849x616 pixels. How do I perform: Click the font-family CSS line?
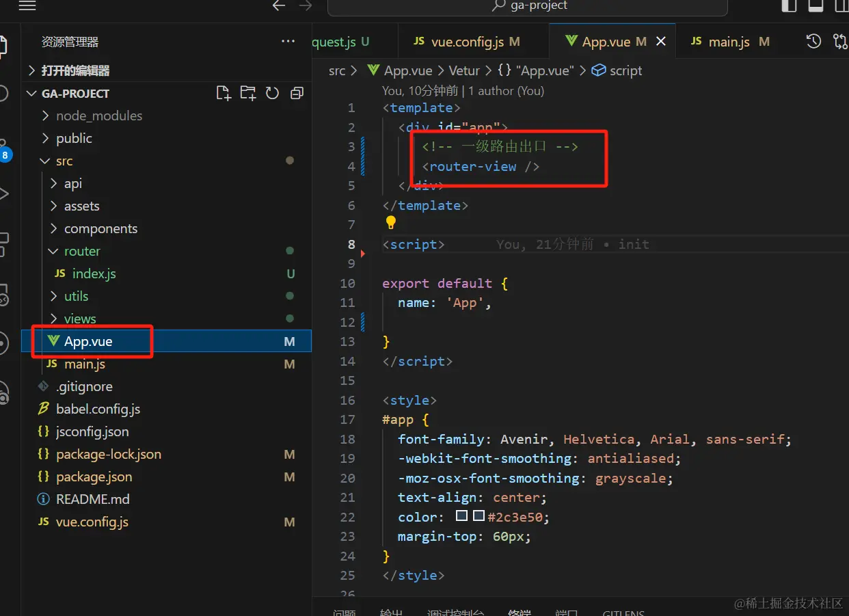(x=595, y=439)
